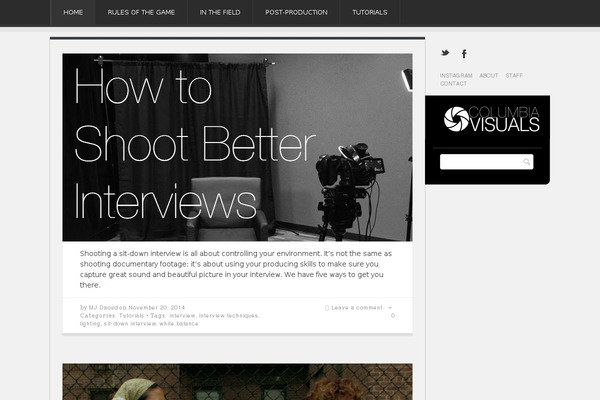Open the Rules of the Game menu
This screenshot has height=400, width=600.
pyautogui.click(x=141, y=12)
